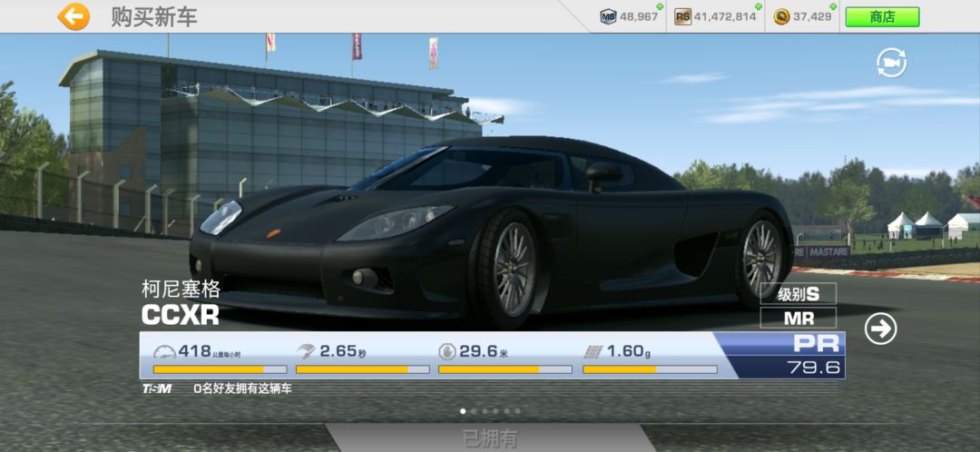
Task: Tap the braking distance icon
Action: click(447, 351)
